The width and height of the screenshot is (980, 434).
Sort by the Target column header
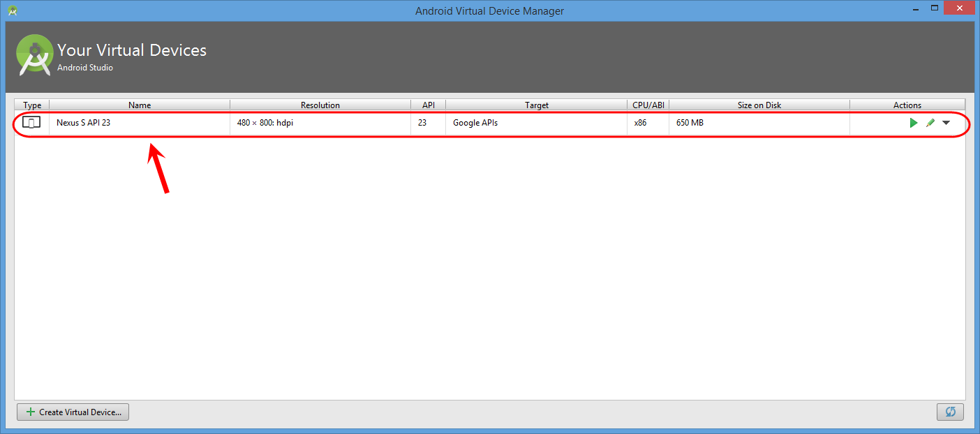click(536, 105)
